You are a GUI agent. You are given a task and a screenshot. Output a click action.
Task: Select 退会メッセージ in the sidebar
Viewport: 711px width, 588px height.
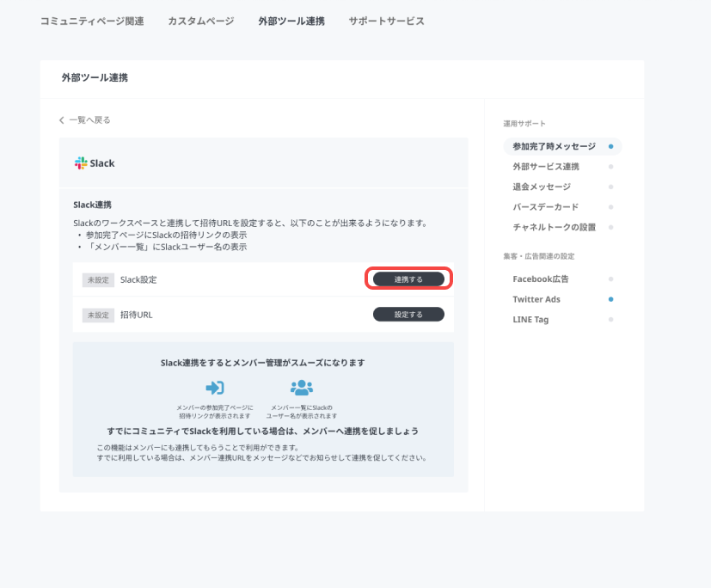click(542, 187)
